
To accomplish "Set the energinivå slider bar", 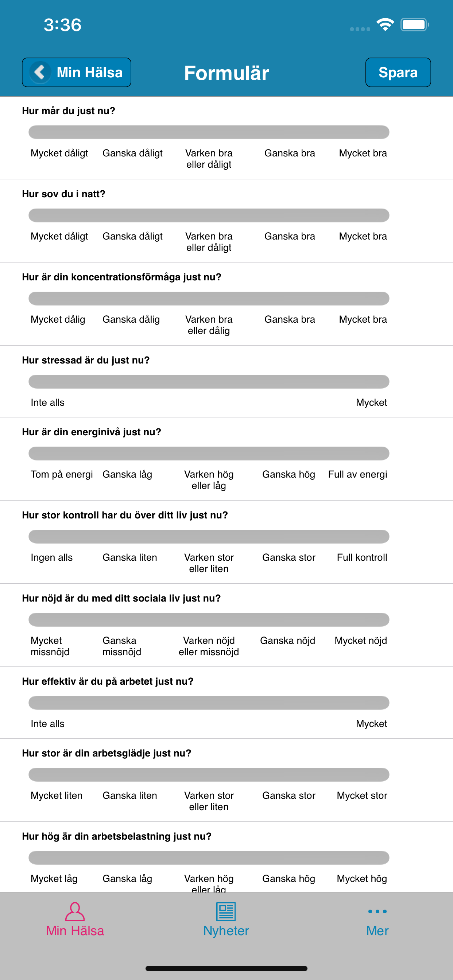I will point(209,454).
